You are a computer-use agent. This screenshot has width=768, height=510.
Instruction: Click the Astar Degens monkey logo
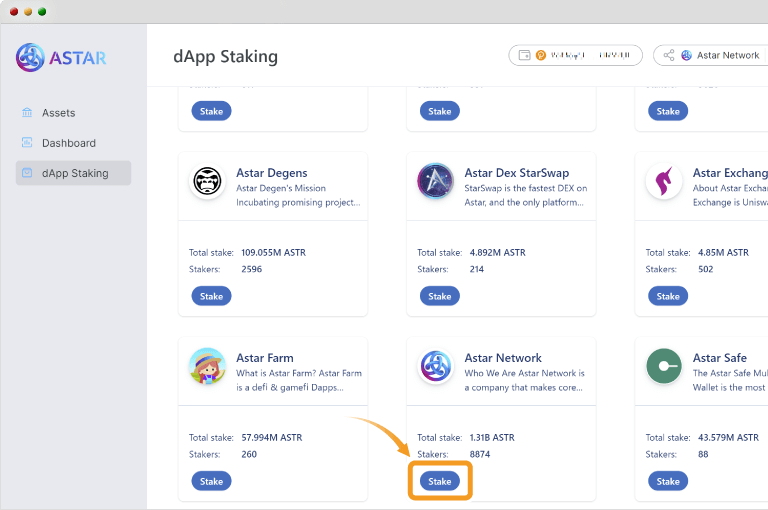point(208,181)
